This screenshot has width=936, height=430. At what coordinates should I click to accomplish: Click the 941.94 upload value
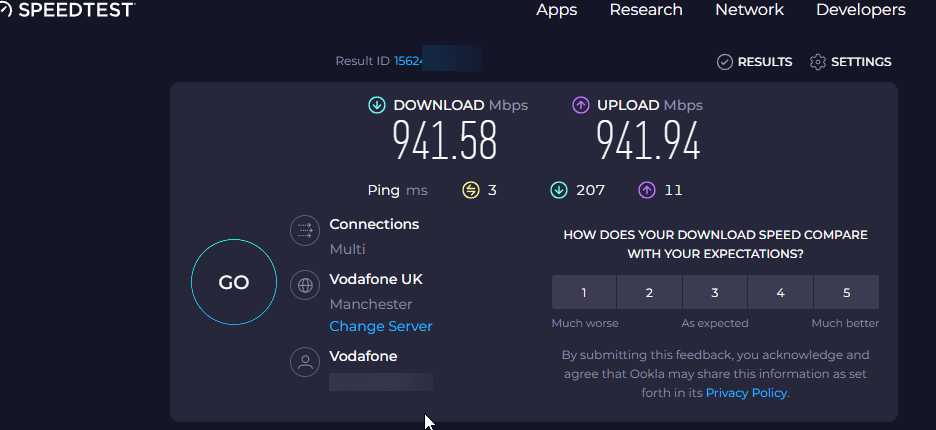[648, 141]
